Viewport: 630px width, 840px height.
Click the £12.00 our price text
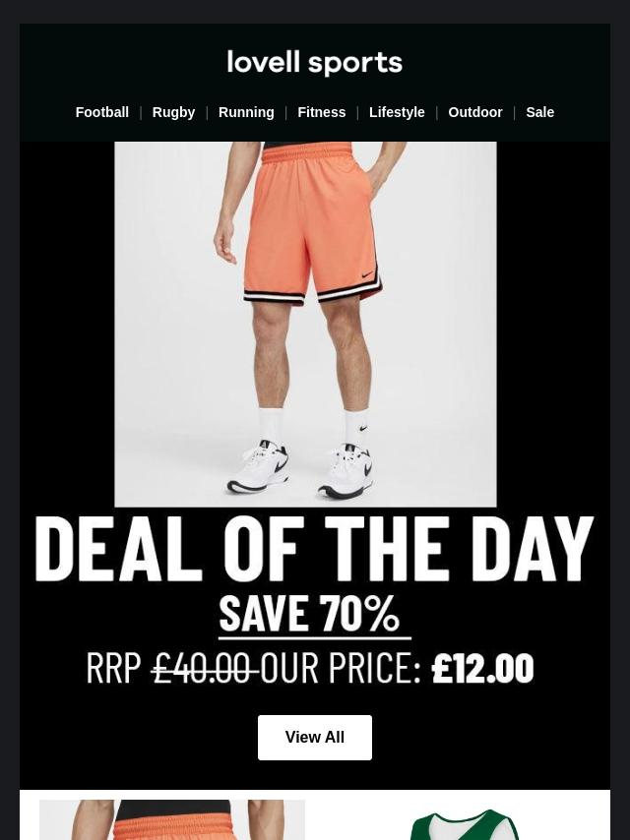click(482, 668)
